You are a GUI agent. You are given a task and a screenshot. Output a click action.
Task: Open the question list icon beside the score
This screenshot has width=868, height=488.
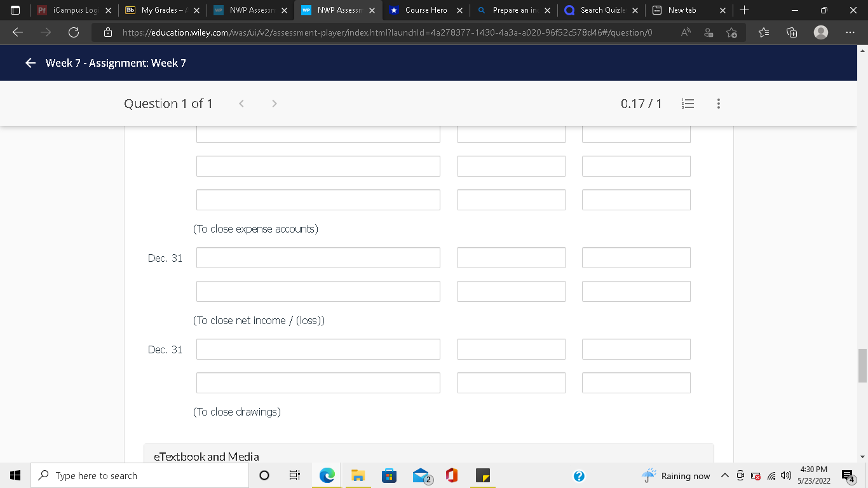pos(688,104)
